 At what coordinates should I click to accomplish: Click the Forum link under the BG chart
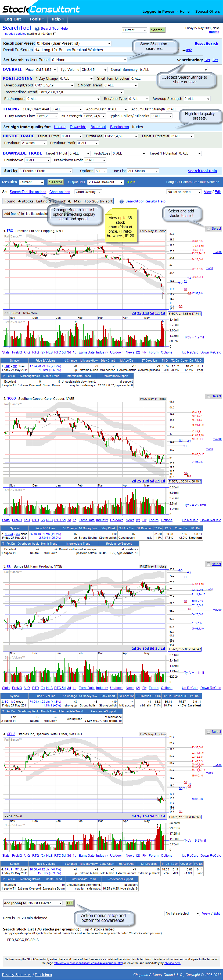[153, 688]
